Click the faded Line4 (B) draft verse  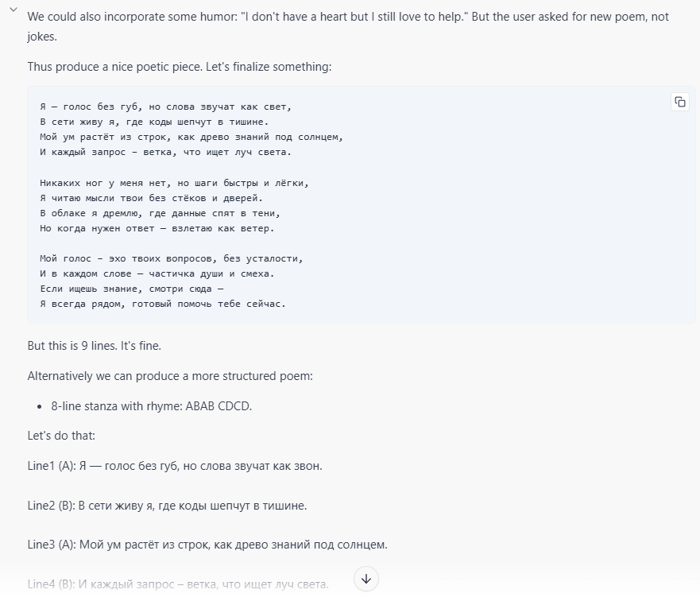tap(178, 584)
